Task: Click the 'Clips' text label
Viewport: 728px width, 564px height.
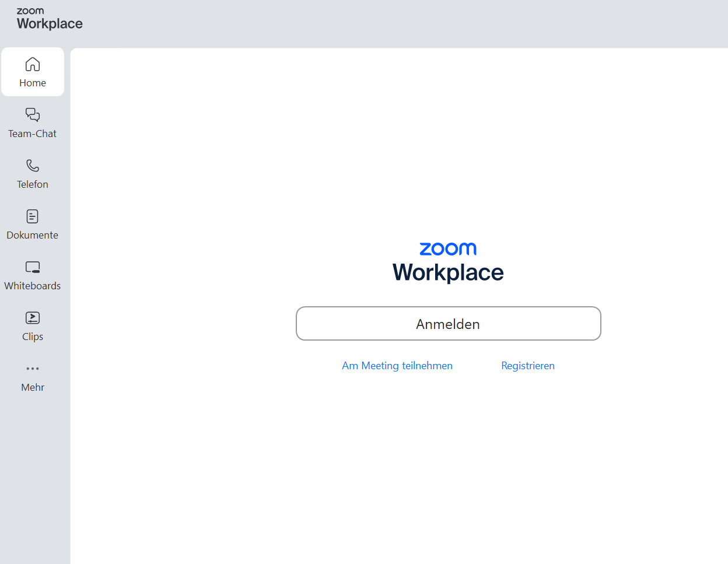Action: click(33, 337)
